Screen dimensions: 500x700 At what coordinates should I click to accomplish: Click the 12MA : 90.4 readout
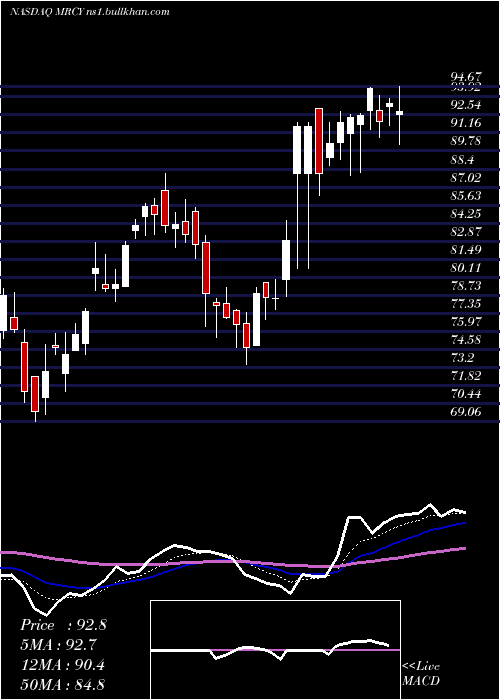pyautogui.click(x=62, y=665)
